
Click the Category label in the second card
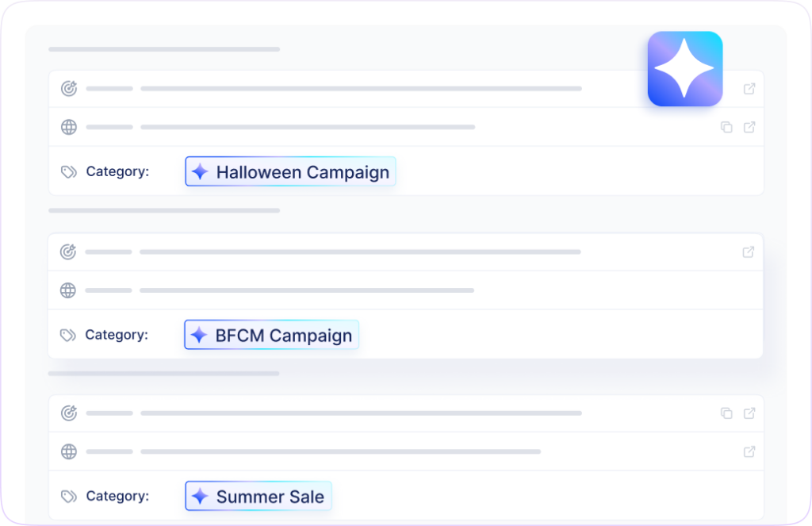(117, 335)
